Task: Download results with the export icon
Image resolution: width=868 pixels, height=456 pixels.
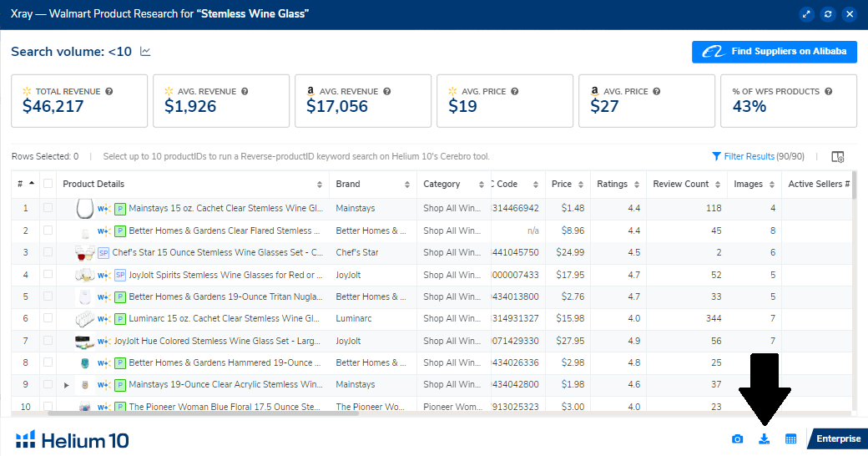Action: point(764,438)
